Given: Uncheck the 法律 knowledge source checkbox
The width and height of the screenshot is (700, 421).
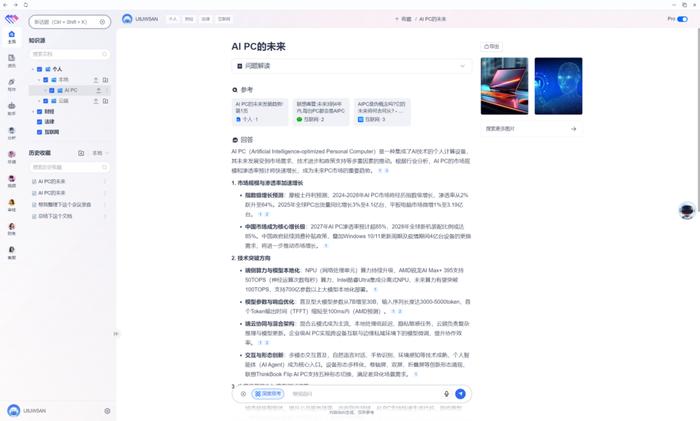Looking at the screenshot, I should click(x=39, y=121).
